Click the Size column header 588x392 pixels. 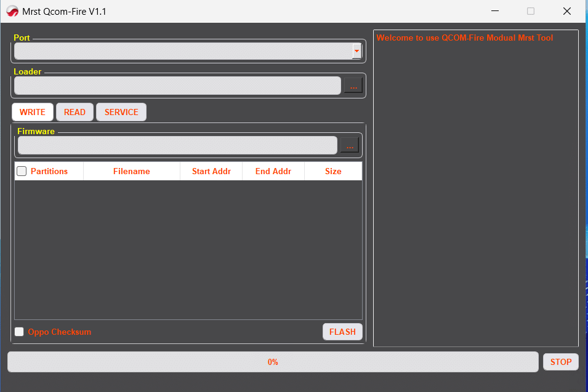pos(333,171)
